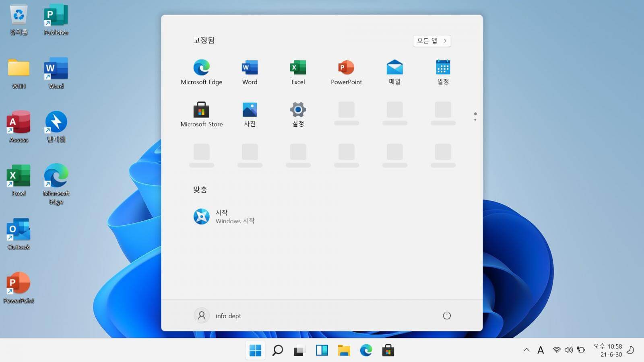Open the clock showing 오후 10:58

(608, 350)
